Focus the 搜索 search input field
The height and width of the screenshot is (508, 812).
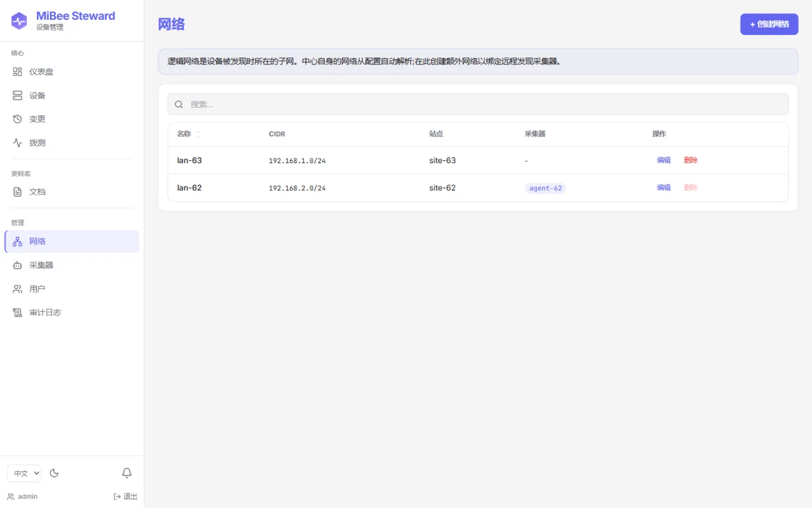[x=478, y=104]
